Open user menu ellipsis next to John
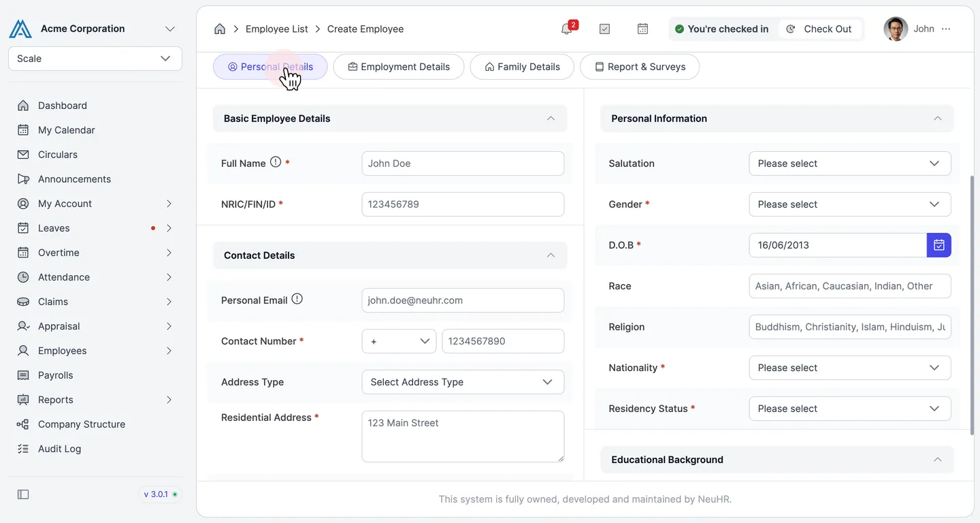 (946, 29)
